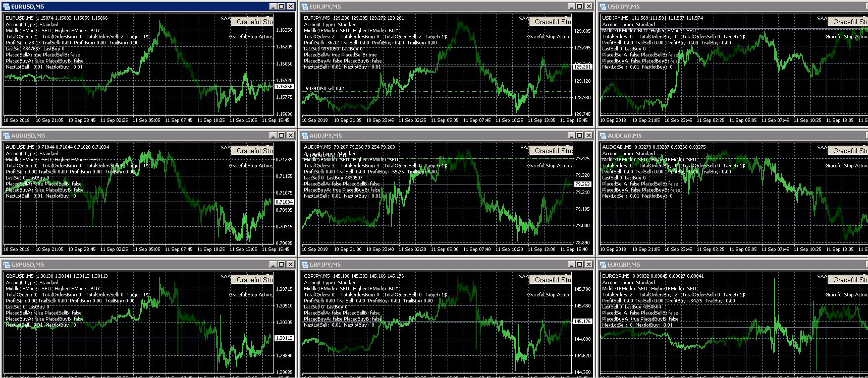The width and height of the screenshot is (868, 378).
Task: Click the AUDUSD,M5 chart window icon
Action: pyautogui.click(x=7, y=136)
